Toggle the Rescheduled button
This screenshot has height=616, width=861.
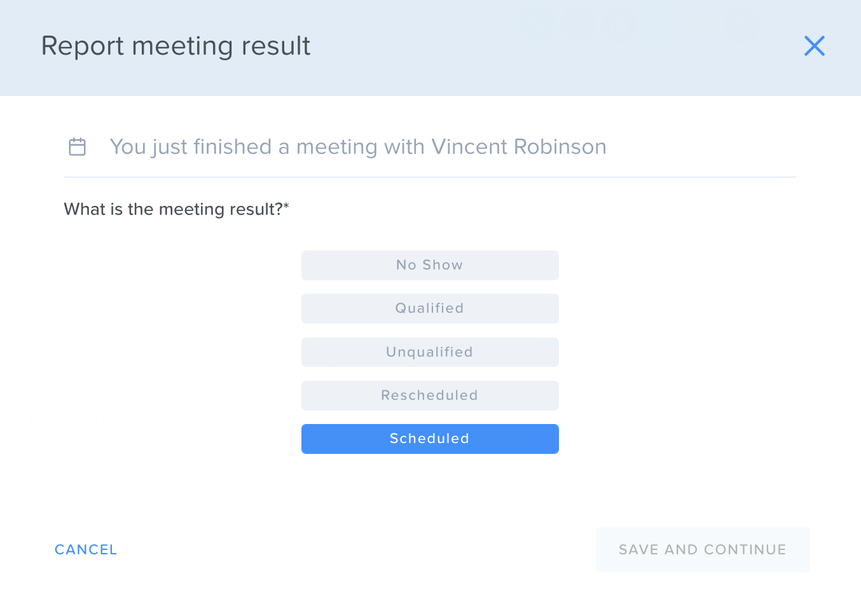coord(430,395)
